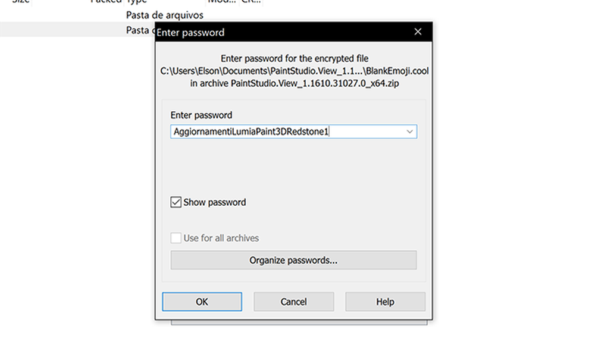
Task: Select the first Pasta de arquivos row
Action: coord(164,15)
